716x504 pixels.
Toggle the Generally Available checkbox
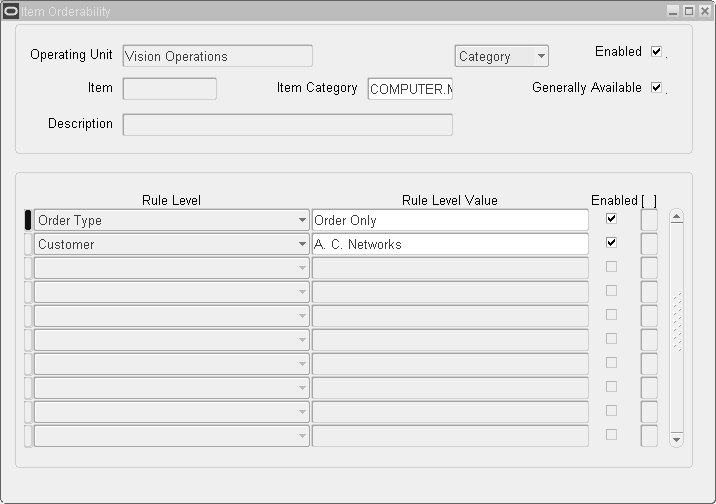pos(656,88)
